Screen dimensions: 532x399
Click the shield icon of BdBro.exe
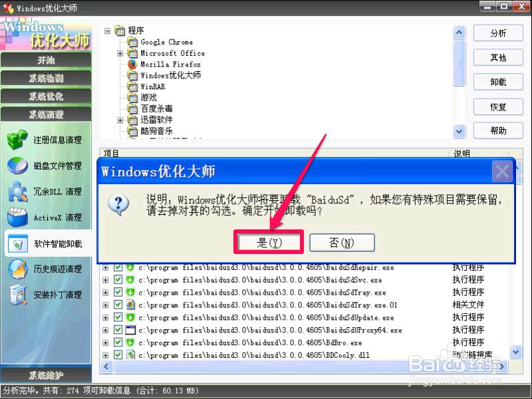130,342
